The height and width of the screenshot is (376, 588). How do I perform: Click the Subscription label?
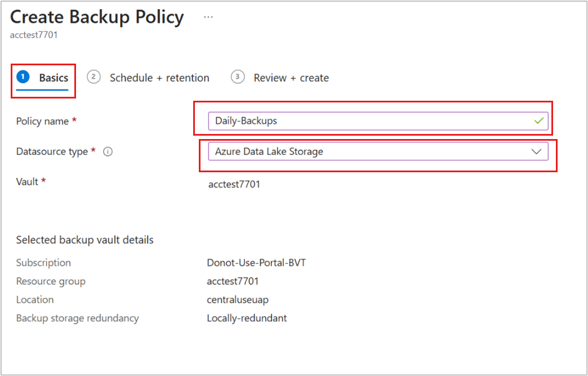point(43,263)
